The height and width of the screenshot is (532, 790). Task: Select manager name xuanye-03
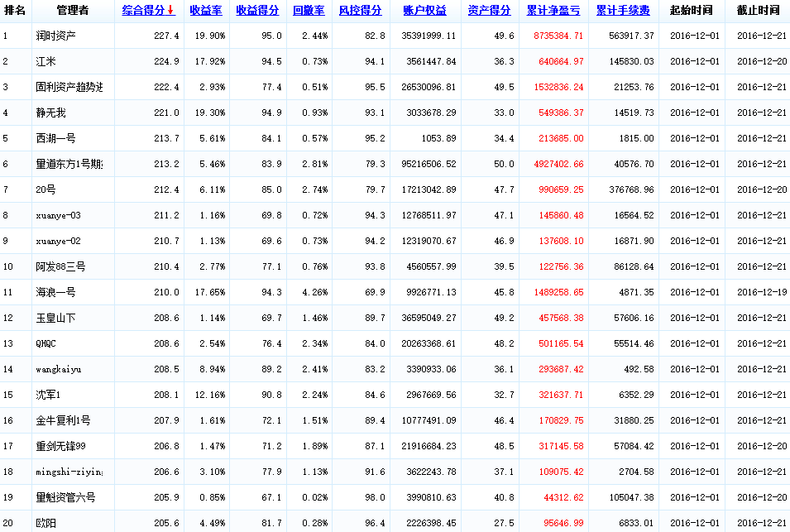click(58, 216)
